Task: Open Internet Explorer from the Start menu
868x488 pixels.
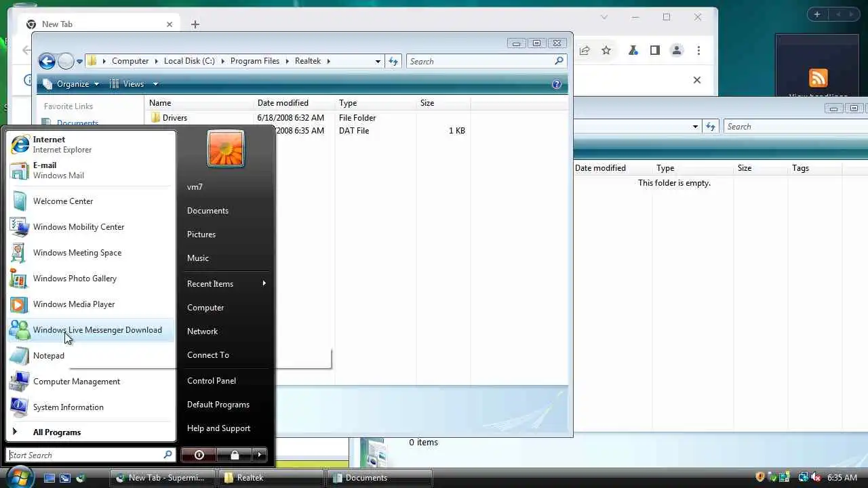Action: 91,144
